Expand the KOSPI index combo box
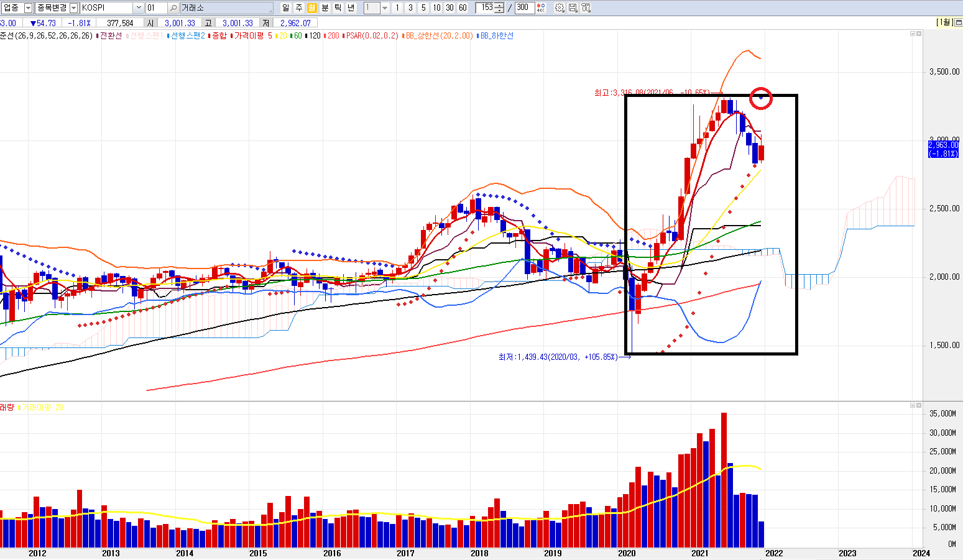963x560 pixels. click(x=139, y=8)
